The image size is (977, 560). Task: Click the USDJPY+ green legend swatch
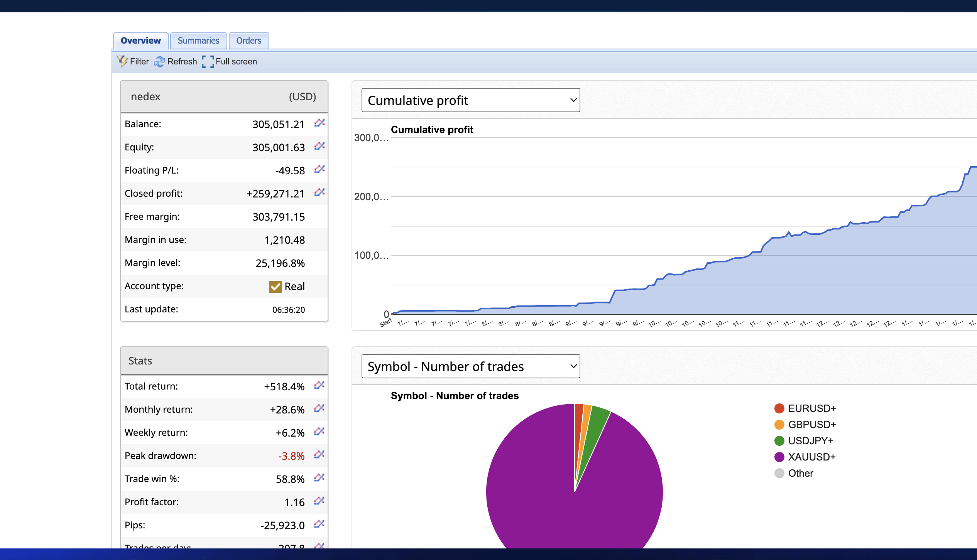pyautogui.click(x=779, y=441)
